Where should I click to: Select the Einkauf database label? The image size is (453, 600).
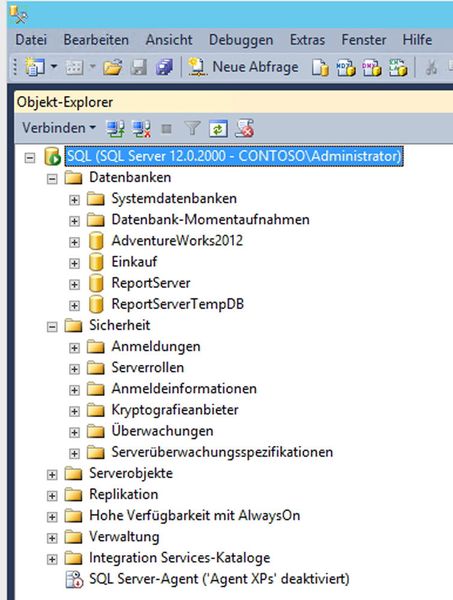point(134,262)
